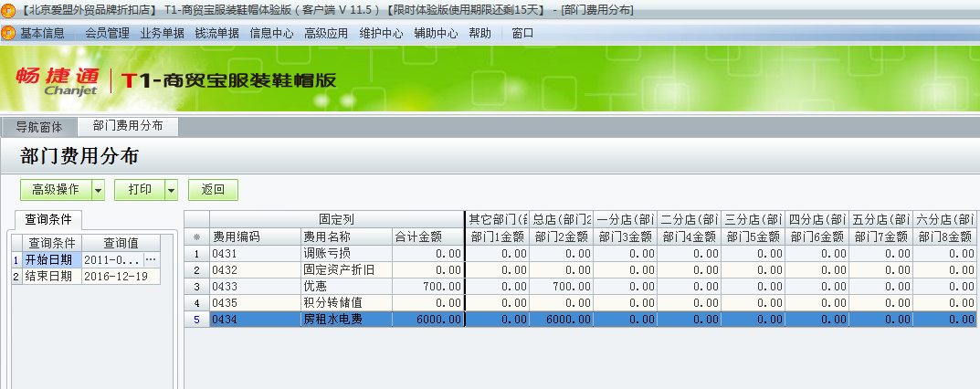Expand the 高级操作 dropdown arrow
The image size is (980, 389).
[x=98, y=190]
